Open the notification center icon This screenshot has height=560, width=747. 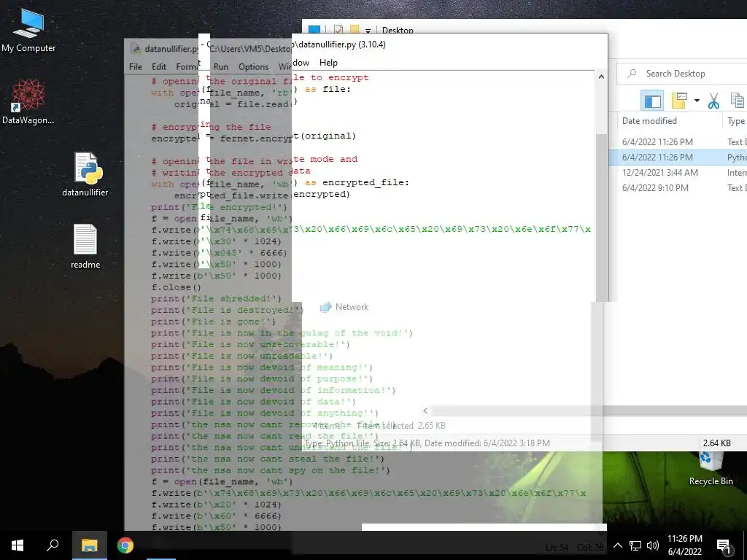(x=724, y=545)
